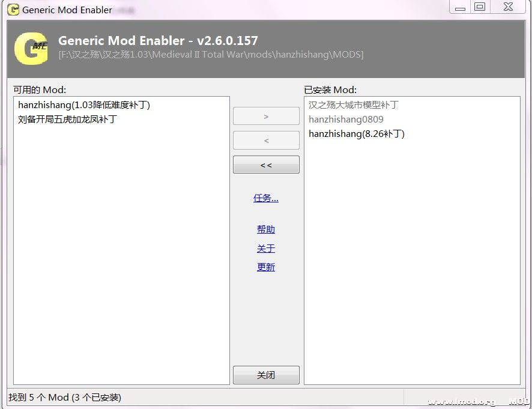Click the 更新 update link
Screen dimensions: 532x409
click(x=266, y=267)
